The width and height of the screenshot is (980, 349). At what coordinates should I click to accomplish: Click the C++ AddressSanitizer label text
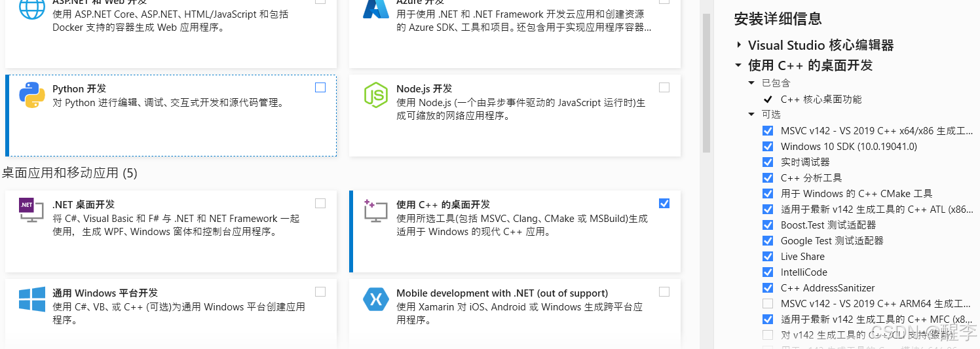(x=827, y=288)
